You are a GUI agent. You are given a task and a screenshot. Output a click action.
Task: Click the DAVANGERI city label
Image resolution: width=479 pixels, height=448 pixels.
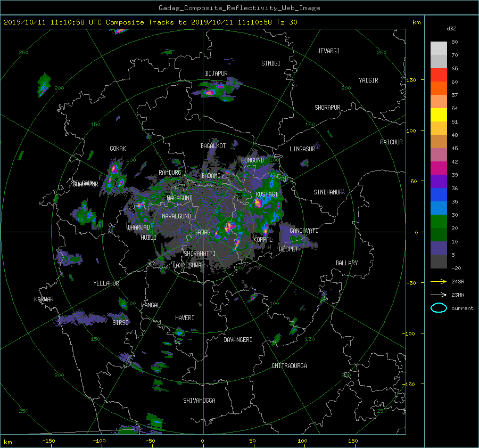coord(238,340)
